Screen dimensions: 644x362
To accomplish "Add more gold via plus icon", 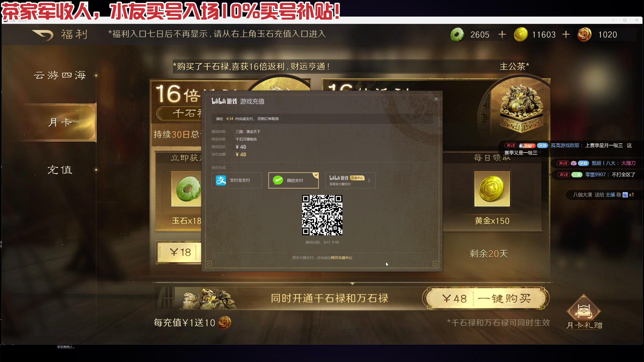I will pos(566,34).
